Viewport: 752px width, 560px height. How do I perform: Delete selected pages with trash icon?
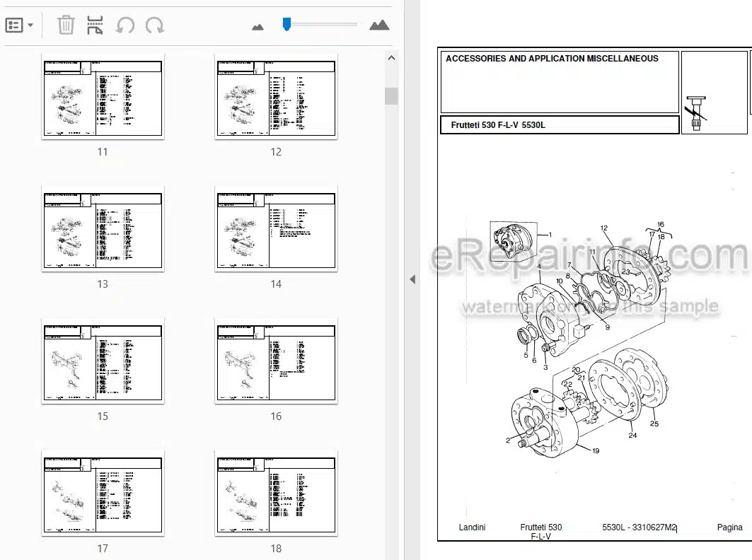66,25
